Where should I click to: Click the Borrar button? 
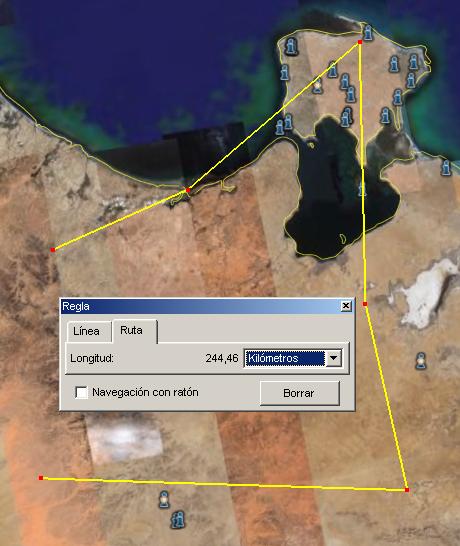point(299,393)
